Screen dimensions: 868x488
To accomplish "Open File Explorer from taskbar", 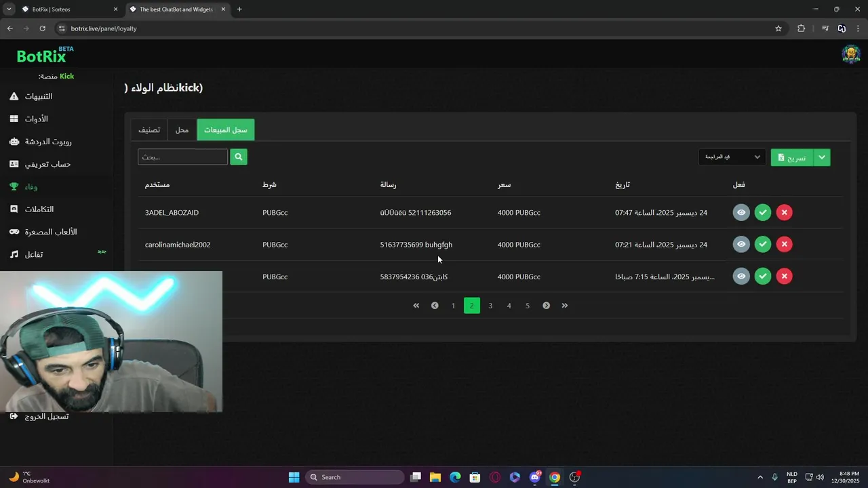I will (435, 477).
